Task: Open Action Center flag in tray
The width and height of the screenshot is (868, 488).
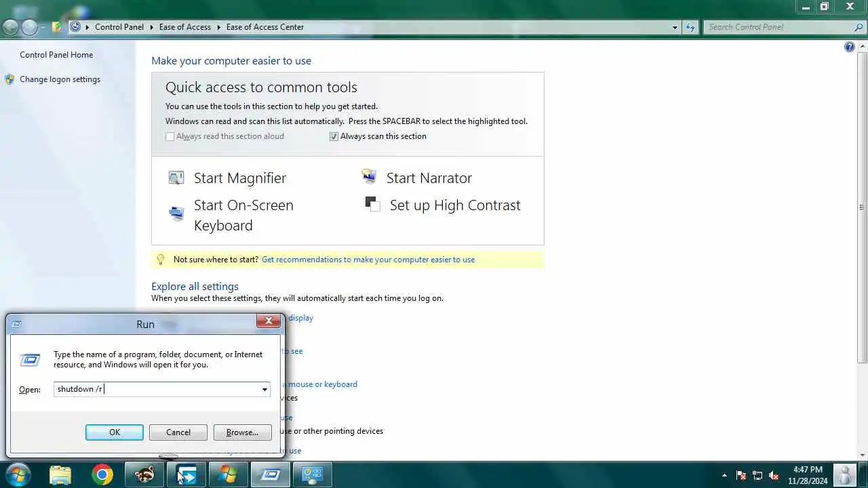Action: point(741,475)
